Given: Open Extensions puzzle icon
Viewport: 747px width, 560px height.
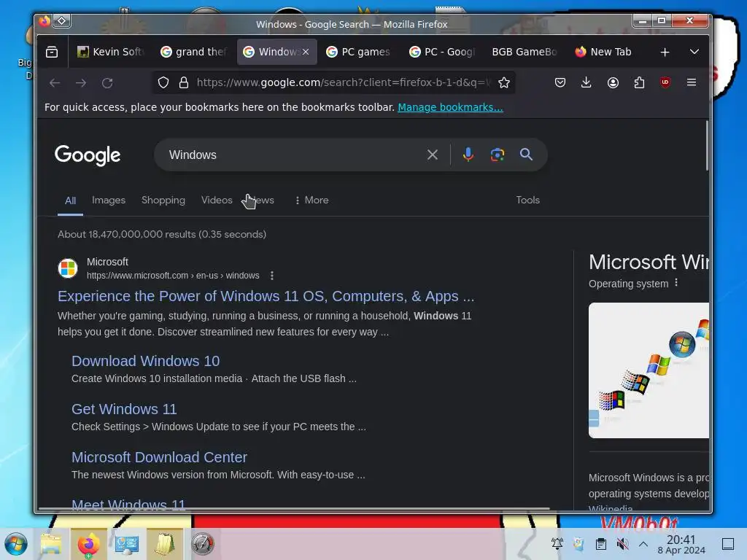Looking at the screenshot, I should tap(639, 83).
